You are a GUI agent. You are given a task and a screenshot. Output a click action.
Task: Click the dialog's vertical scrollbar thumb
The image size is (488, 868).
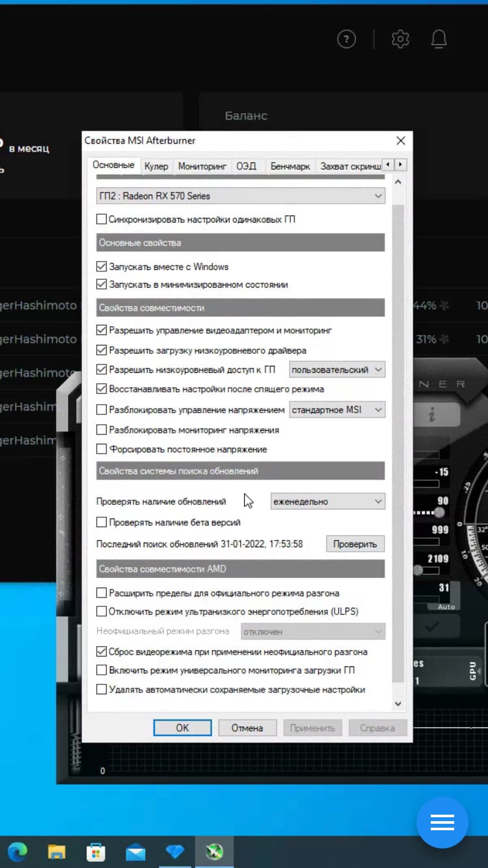click(x=398, y=442)
